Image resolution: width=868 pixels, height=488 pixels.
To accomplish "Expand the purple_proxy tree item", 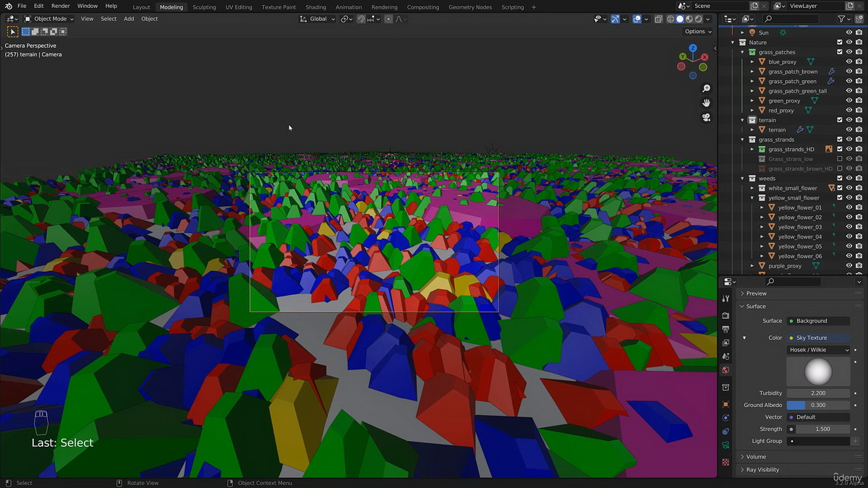I will (752, 265).
